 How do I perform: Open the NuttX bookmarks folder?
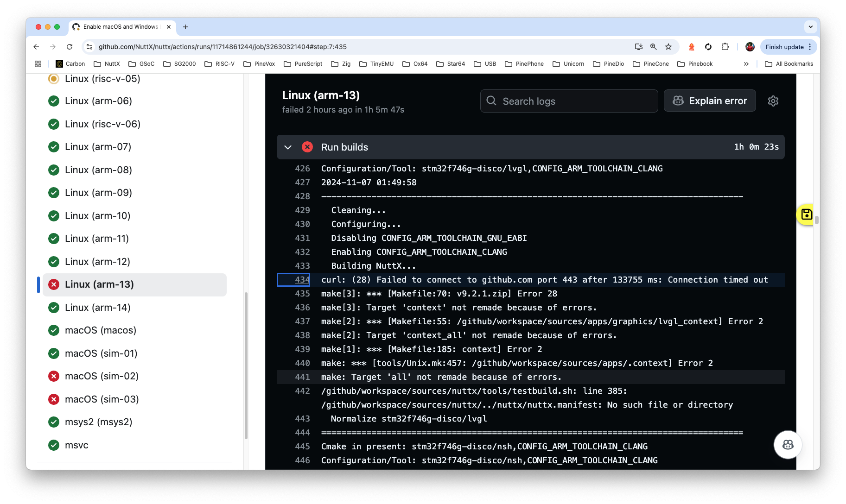[x=107, y=64]
